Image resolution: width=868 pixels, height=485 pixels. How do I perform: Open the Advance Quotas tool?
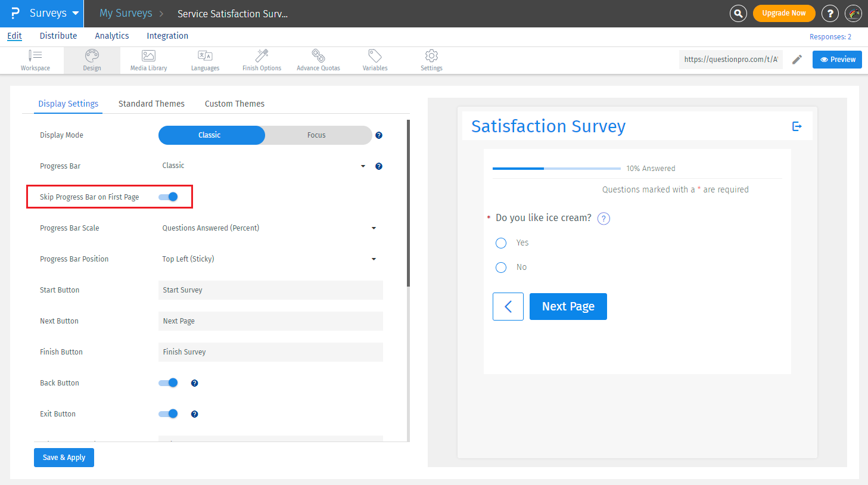(318, 60)
